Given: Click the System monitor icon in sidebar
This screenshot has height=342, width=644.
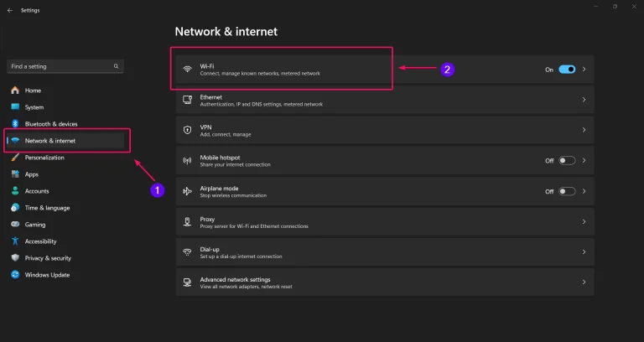Looking at the screenshot, I should 15,107.
